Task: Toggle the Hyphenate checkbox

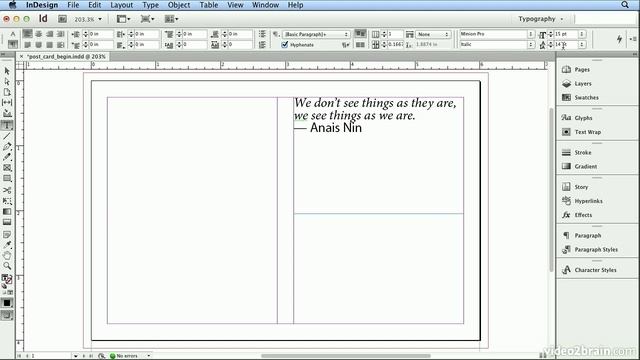Action: pyautogui.click(x=285, y=44)
